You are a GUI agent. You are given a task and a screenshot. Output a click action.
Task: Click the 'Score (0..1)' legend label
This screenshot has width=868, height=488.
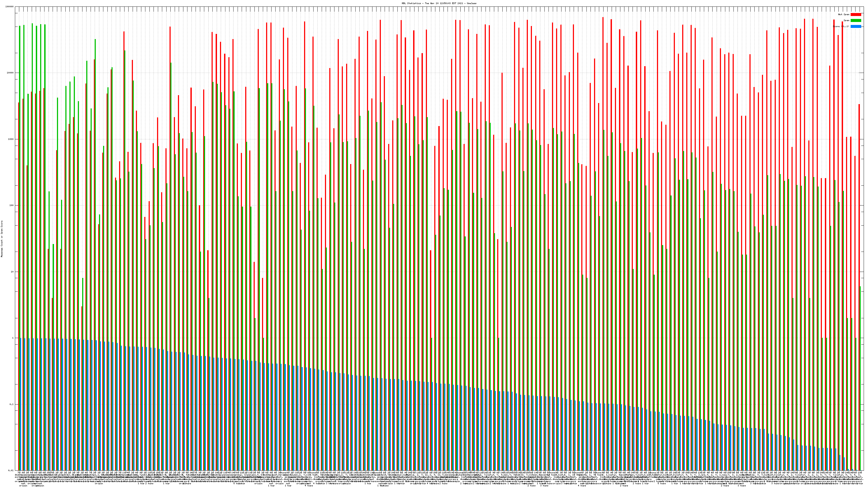point(841,26)
